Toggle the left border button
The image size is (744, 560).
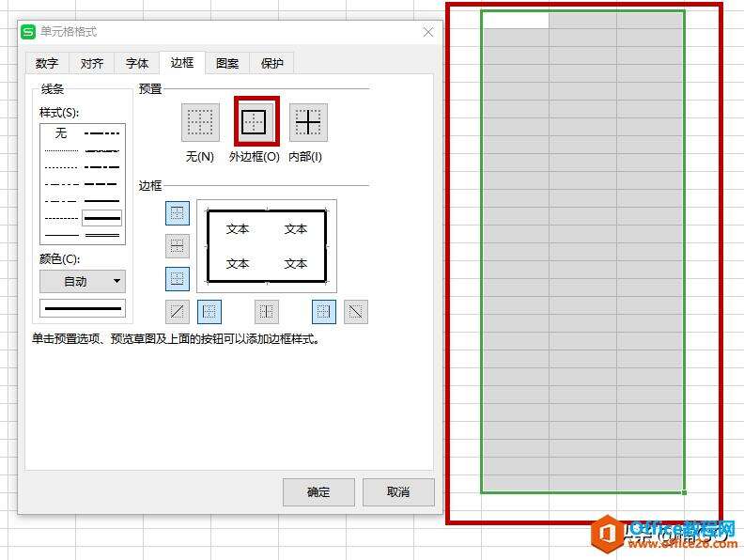tap(209, 312)
